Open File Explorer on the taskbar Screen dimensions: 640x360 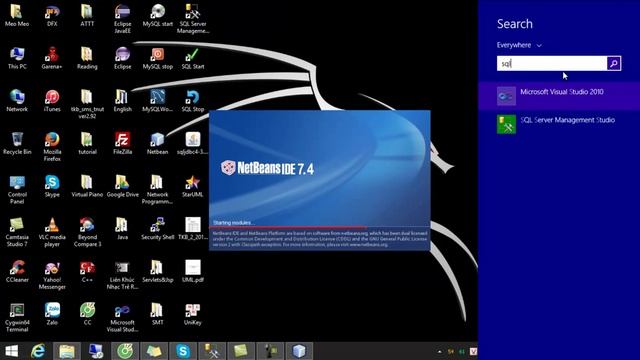tap(67, 351)
